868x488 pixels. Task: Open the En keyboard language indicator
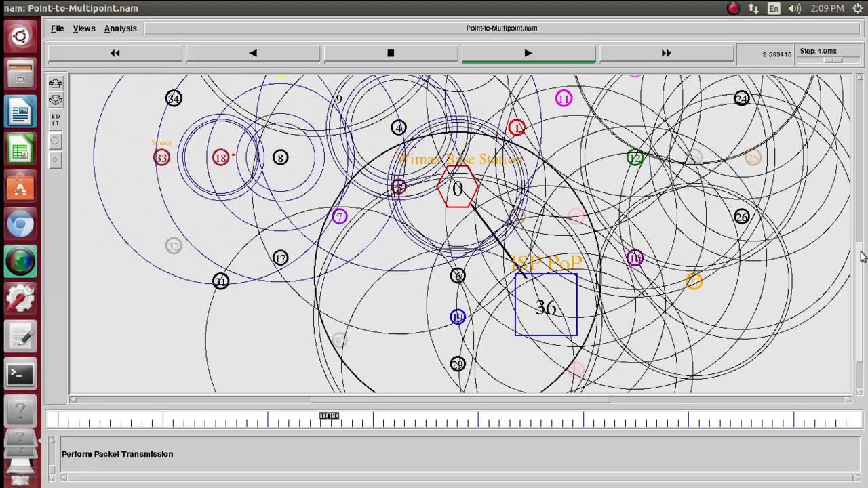tap(774, 8)
